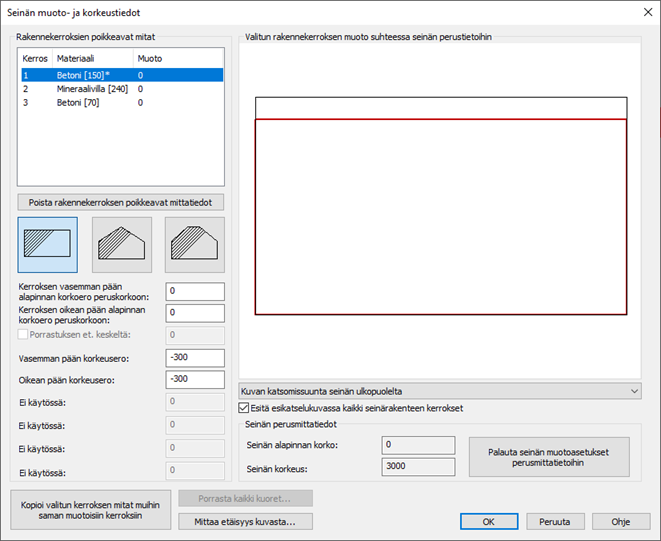Click 'Poista rakennekerroksen poikkeavat mittatiedot' button

point(120,202)
